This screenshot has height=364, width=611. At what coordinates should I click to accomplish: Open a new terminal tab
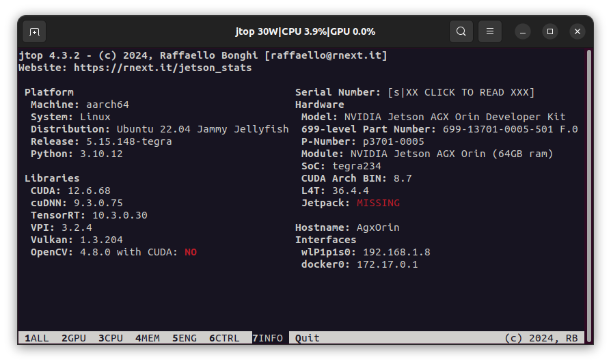pos(35,31)
